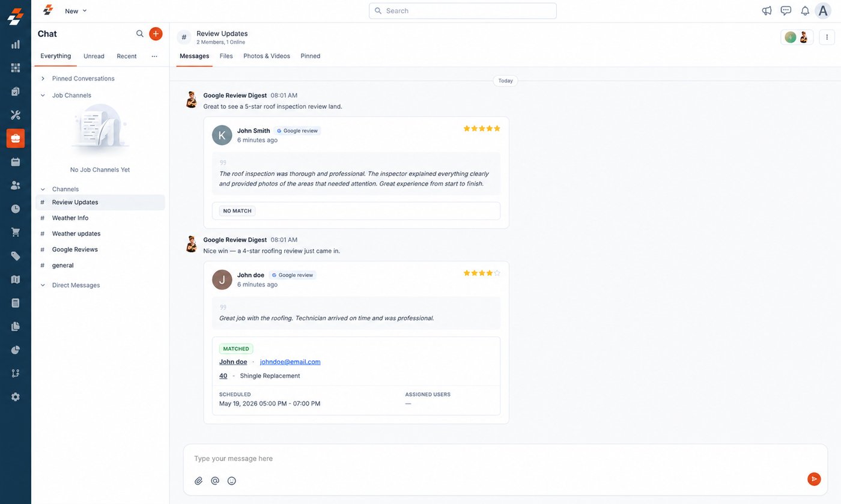Open the grid dashboard sidebar icon
Image resolution: width=841 pixels, height=504 pixels.
[16, 68]
